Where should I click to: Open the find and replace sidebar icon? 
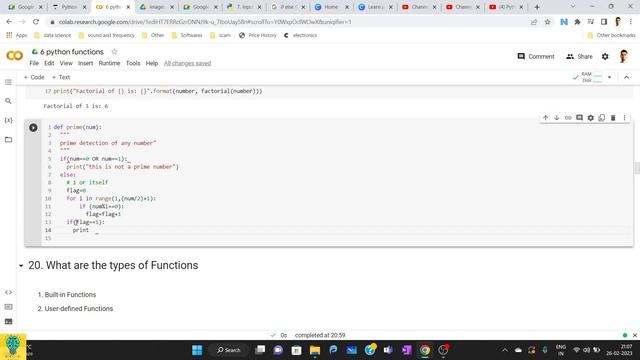[8, 101]
